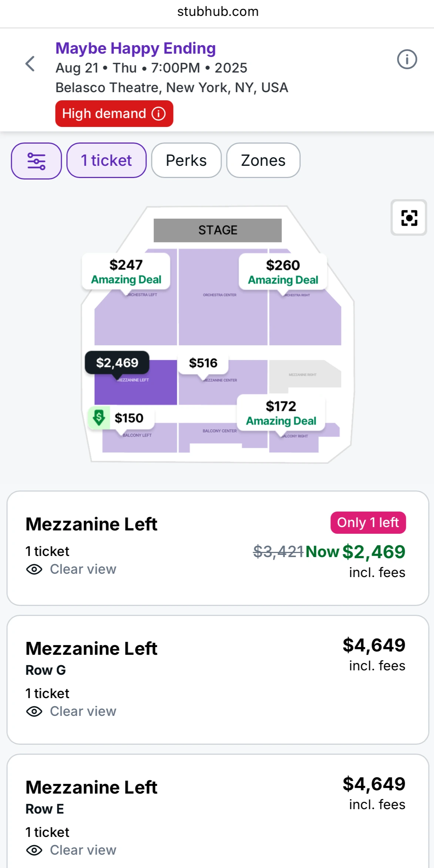
Task: Select $260 Amazing Deal orchestra marker
Action: 283,272
